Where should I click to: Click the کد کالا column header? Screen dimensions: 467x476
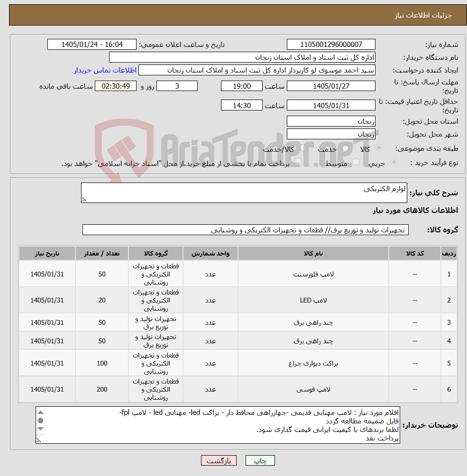click(x=415, y=254)
